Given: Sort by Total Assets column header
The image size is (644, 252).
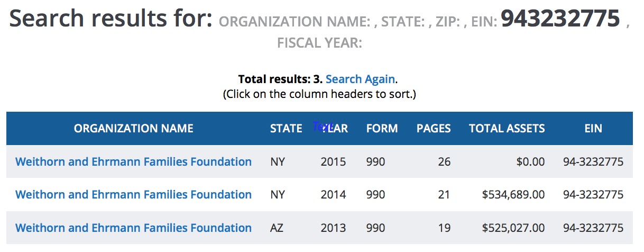Looking at the screenshot, I should [x=507, y=129].
